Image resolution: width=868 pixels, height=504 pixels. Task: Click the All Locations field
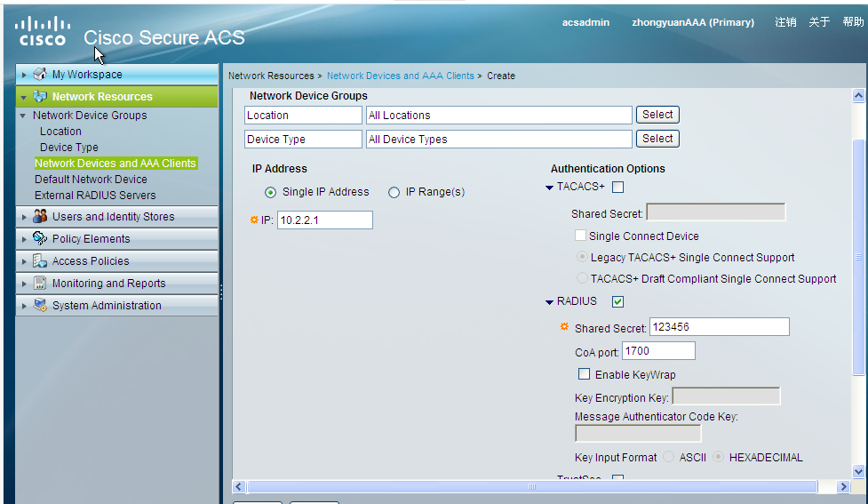point(498,116)
